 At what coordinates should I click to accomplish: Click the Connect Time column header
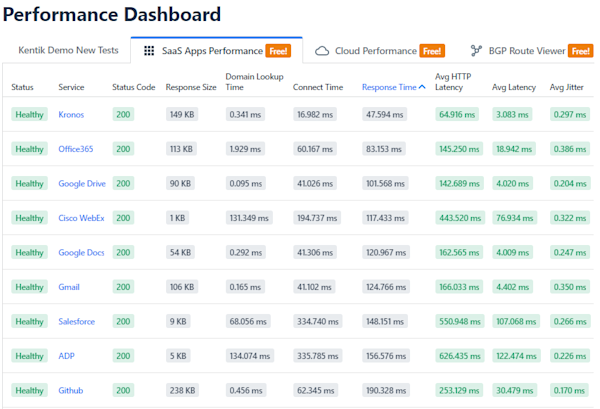point(318,87)
